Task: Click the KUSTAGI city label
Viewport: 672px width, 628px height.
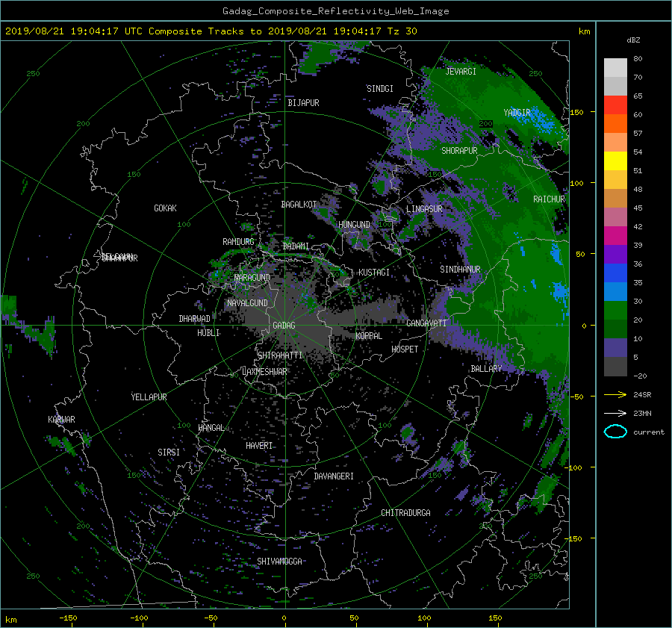Action: [x=374, y=273]
